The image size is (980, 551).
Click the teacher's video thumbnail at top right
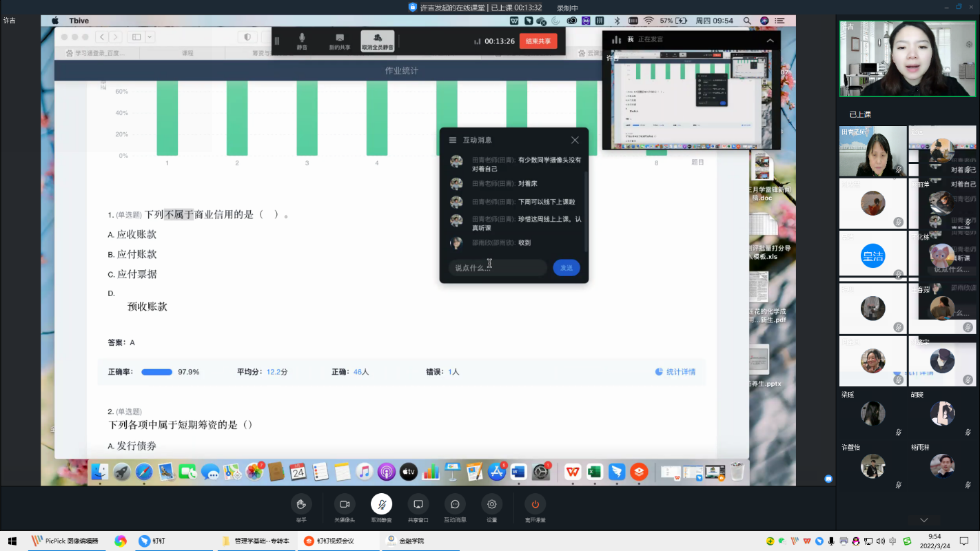(908, 59)
